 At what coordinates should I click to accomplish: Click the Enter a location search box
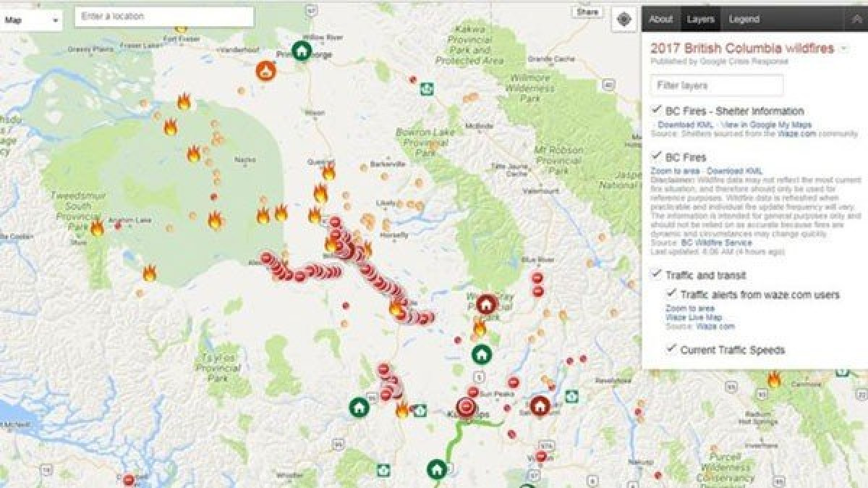pos(164,17)
